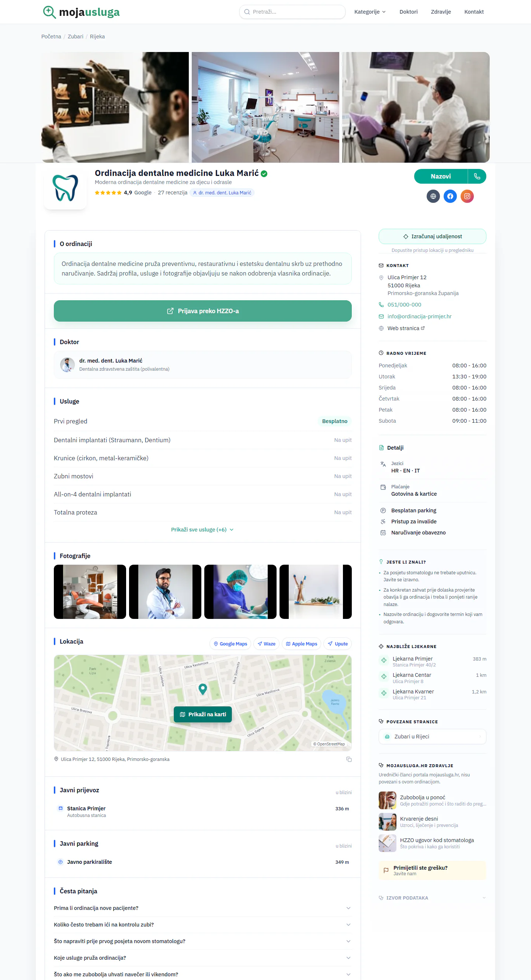This screenshot has height=980, width=531.
Task: Click the Prikaži na karti button
Action: point(203,714)
